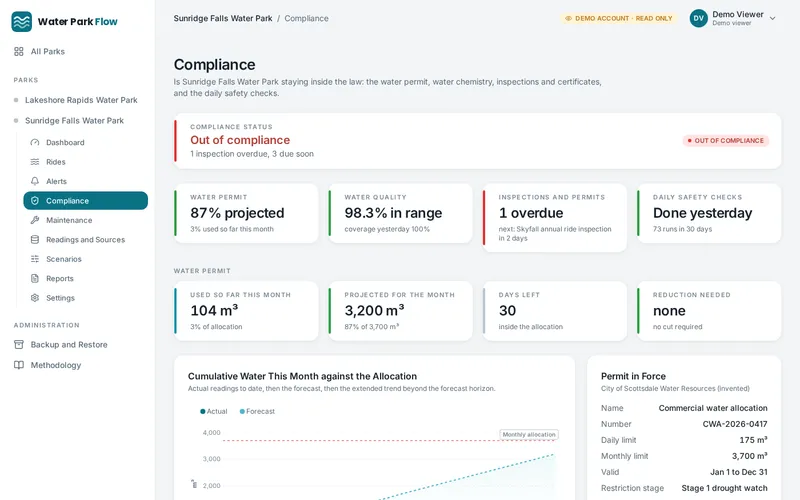800x500 pixels.
Task: Open the Daily Safety Checks card
Action: tap(709, 213)
